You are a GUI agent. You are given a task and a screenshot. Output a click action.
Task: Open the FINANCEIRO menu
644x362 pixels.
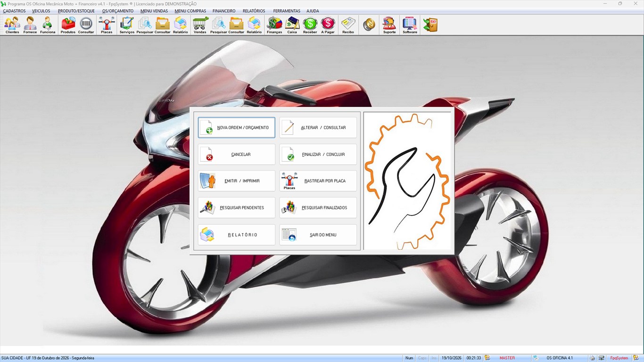(x=224, y=11)
